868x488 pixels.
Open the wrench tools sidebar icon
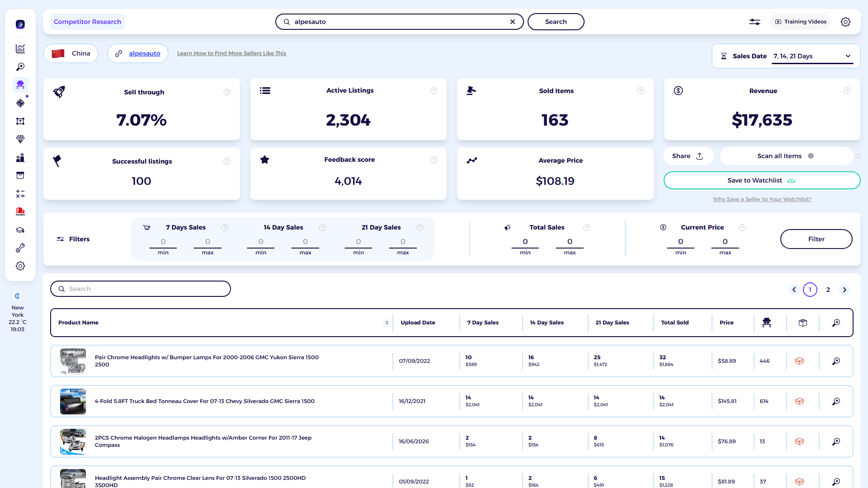pos(20,248)
